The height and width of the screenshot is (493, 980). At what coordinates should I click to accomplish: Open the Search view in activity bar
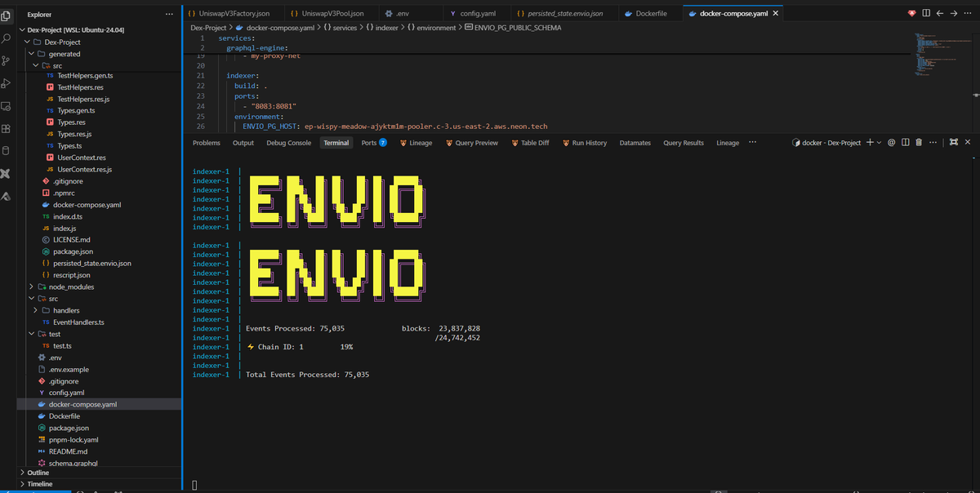7,38
